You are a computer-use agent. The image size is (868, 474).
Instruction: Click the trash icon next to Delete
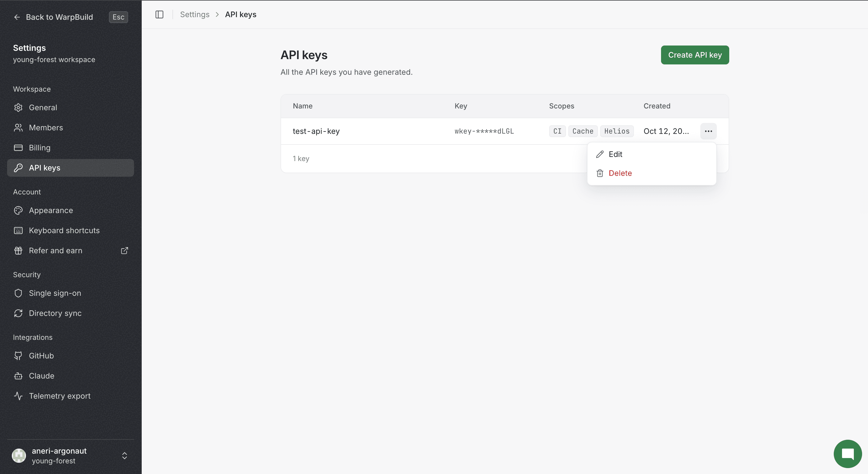(x=600, y=173)
